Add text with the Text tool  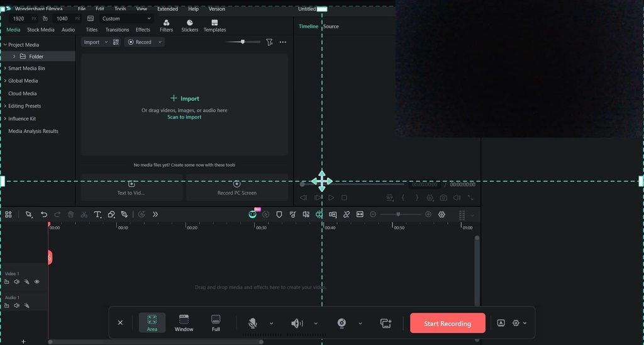click(97, 214)
